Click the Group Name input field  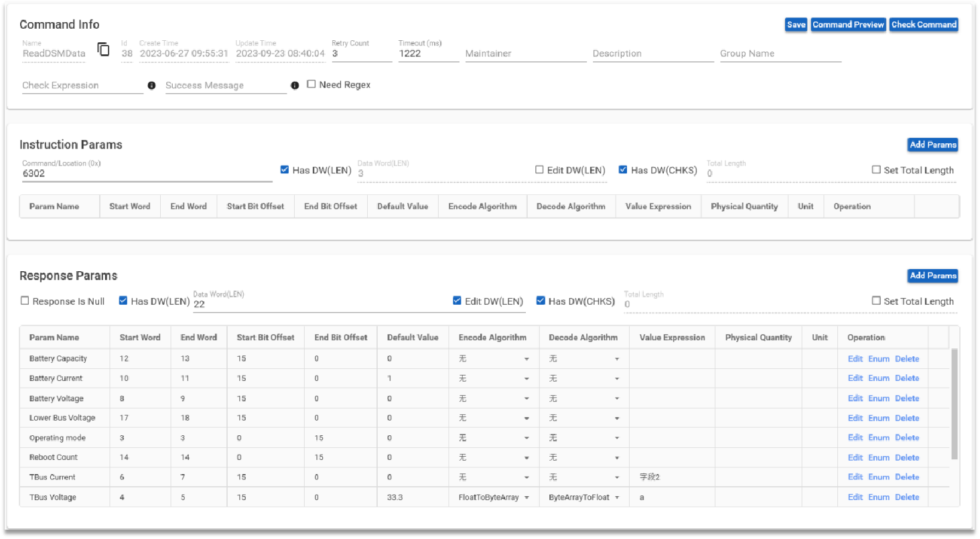click(x=780, y=54)
